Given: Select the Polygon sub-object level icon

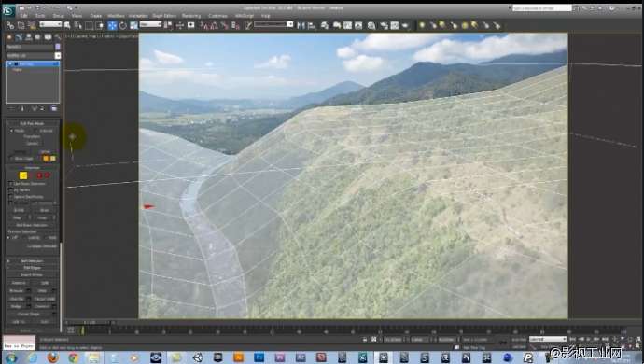Looking at the screenshot, I should click(x=39, y=175).
